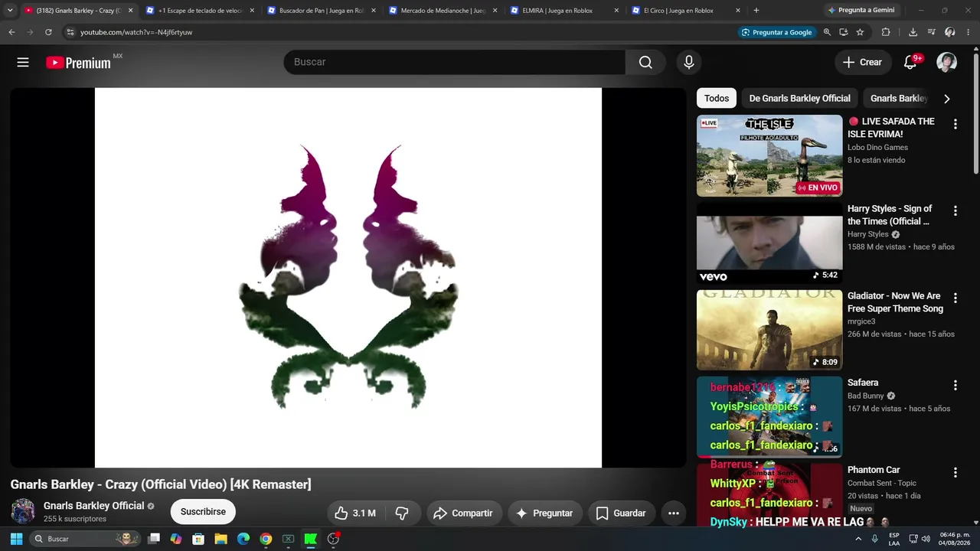The image size is (980, 551).
Task: Like the Gnarls Barkley video
Action: click(355, 513)
